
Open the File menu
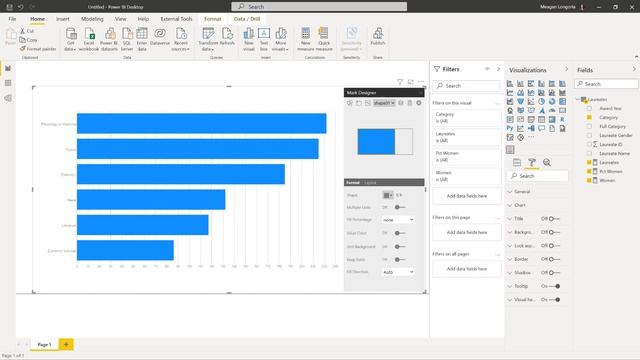pos(12,19)
